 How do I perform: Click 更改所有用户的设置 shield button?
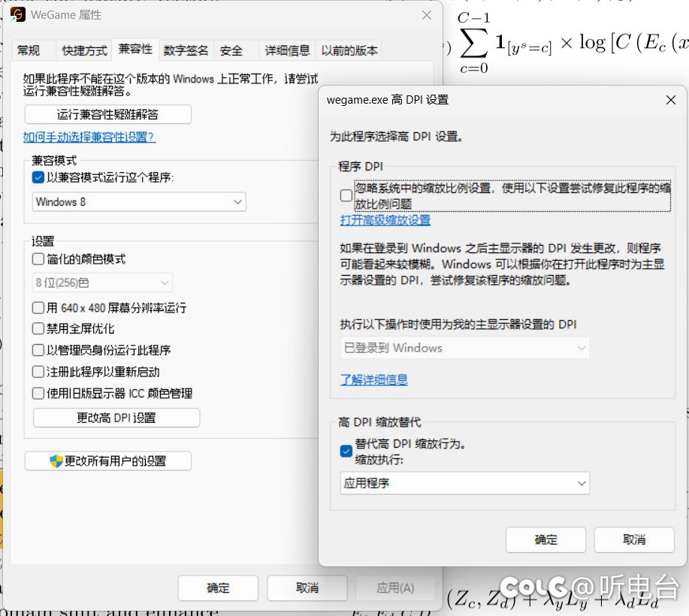[107, 461]
